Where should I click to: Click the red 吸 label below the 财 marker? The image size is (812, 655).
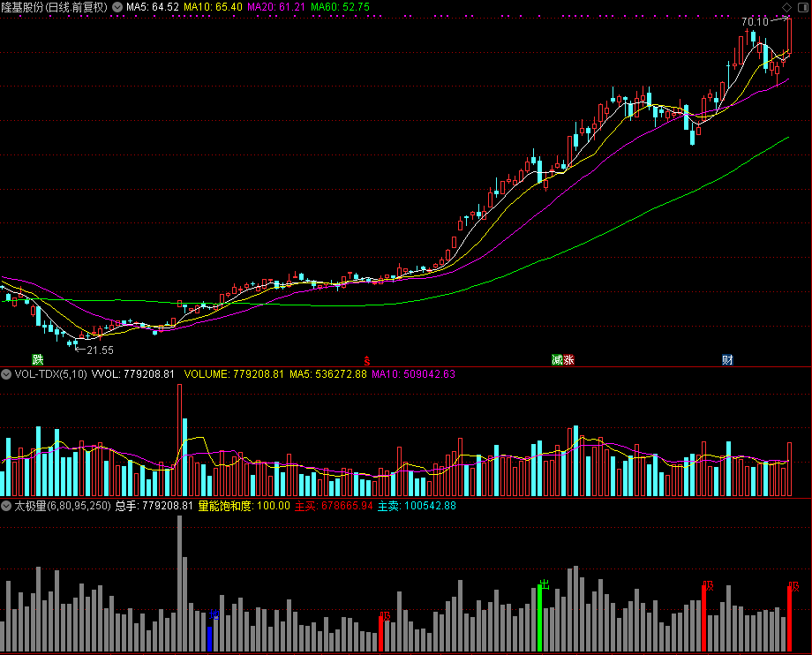[708, 586]
